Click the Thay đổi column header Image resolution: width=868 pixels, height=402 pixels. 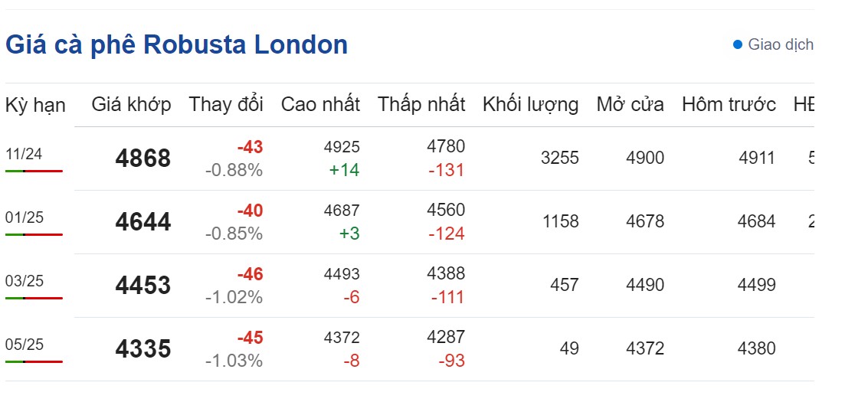coord(226,105)
